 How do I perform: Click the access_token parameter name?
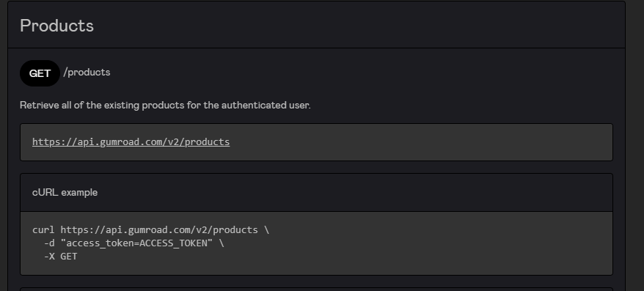coord(100,243)
